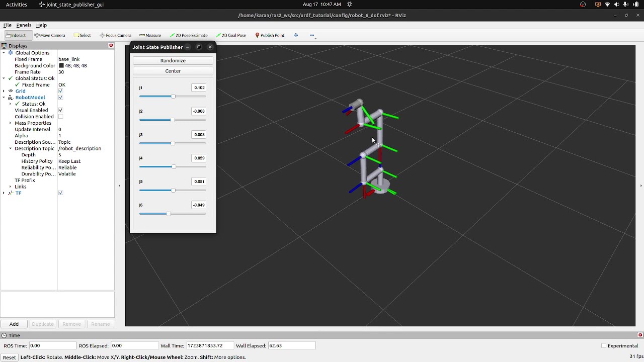Click the network Wi-Fi icon in the system tray
644x362 pixels.
pos(607,5)
